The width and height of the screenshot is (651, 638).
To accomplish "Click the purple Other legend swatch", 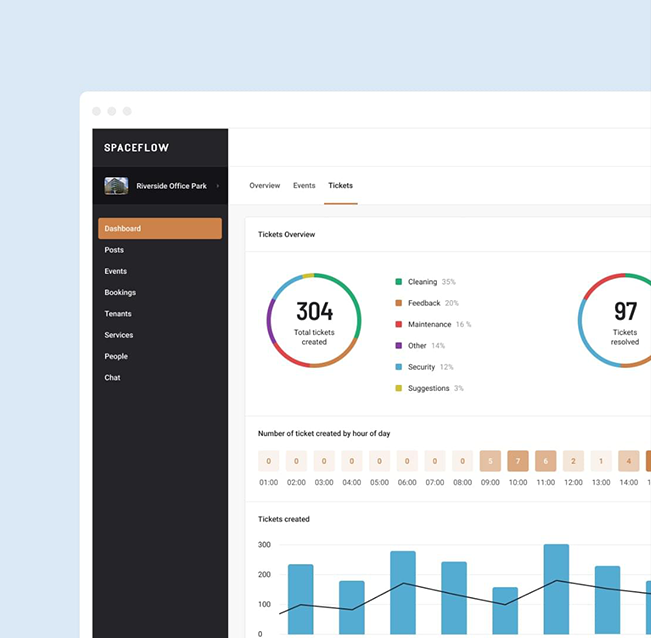I will [x=399, y=346].
